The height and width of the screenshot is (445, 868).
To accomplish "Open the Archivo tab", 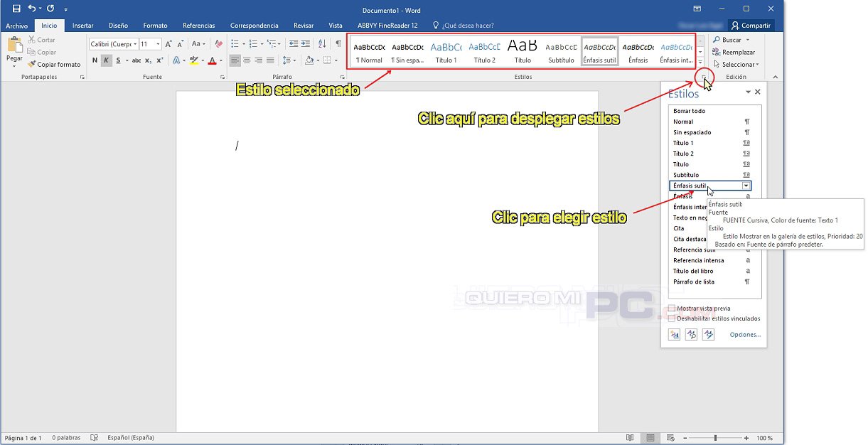I will point(17,26).
